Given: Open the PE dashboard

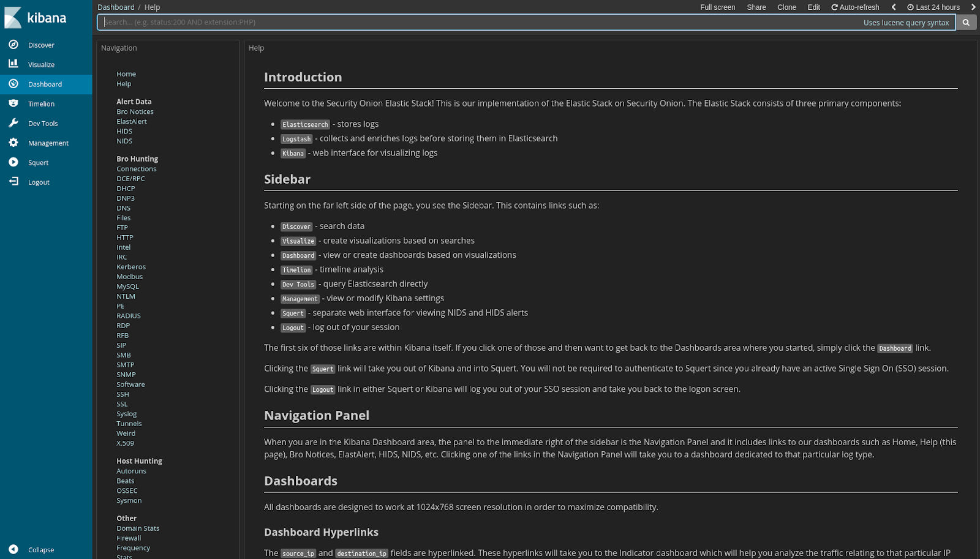Looking at the screenshot, I should (120, 306).
